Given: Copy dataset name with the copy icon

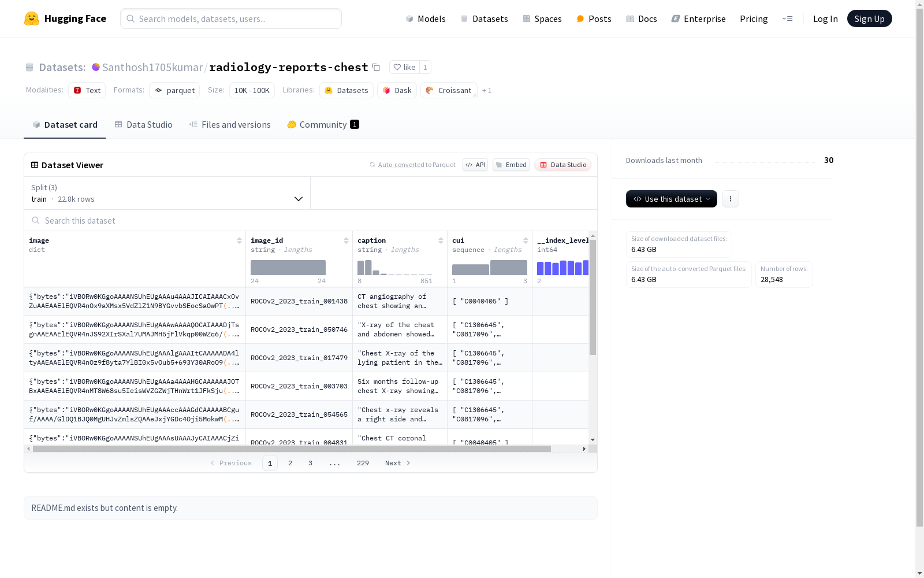Looking at the screenshot, I should [376, 67].
